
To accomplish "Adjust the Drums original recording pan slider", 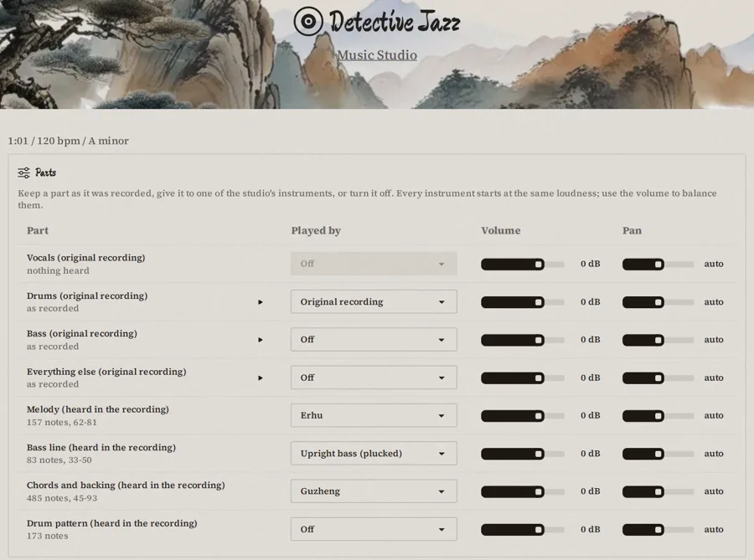I will [x=658, y=302].
